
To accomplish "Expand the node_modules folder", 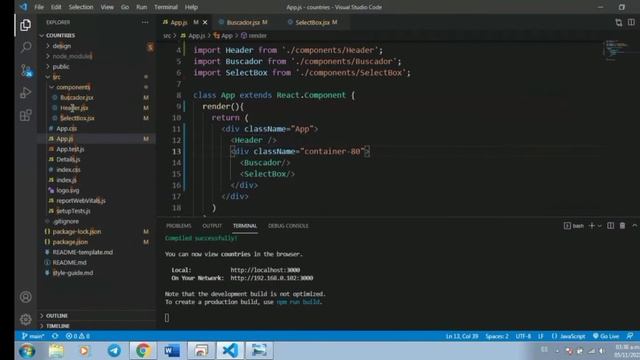I will coord(97,56).
